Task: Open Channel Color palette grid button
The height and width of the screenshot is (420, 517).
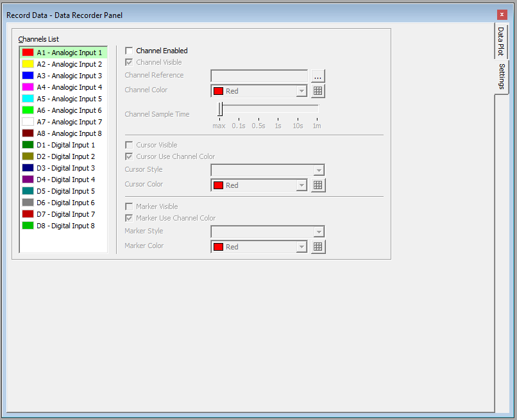Action: tap(318, 91)
